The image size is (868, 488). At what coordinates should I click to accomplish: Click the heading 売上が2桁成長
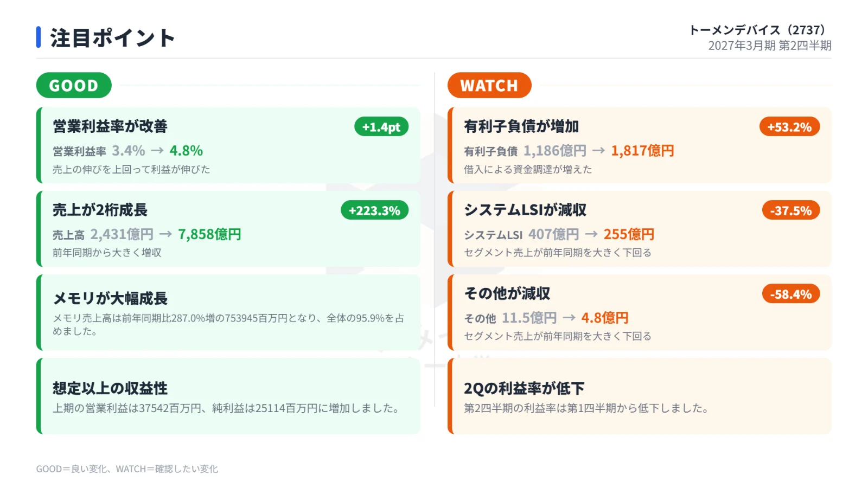pyautogui.click(x=100, y=210)
